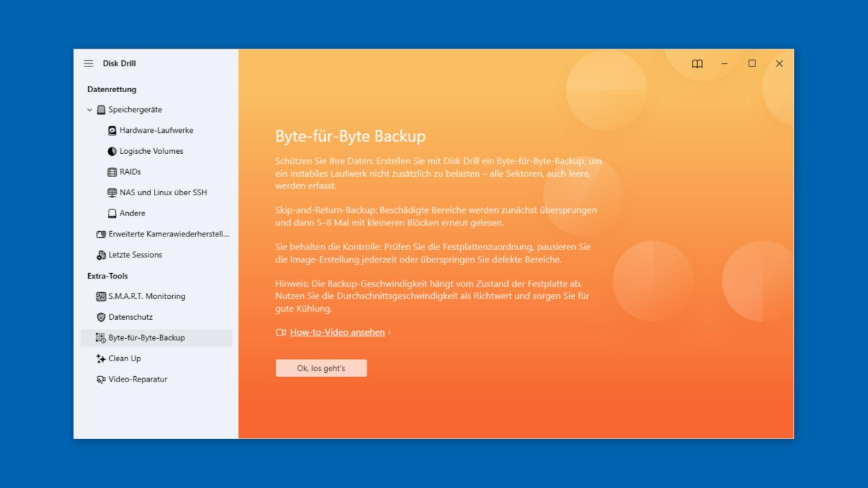Screen dimensions: 868x488
Task: Click the RAIDs array icon
Action: (113, 172)
